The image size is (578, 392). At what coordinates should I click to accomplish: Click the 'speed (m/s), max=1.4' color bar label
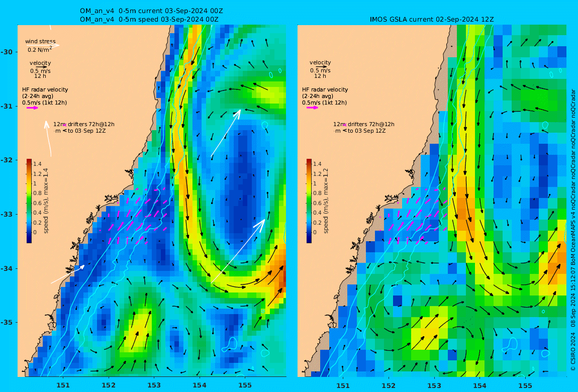pos(46,201)
